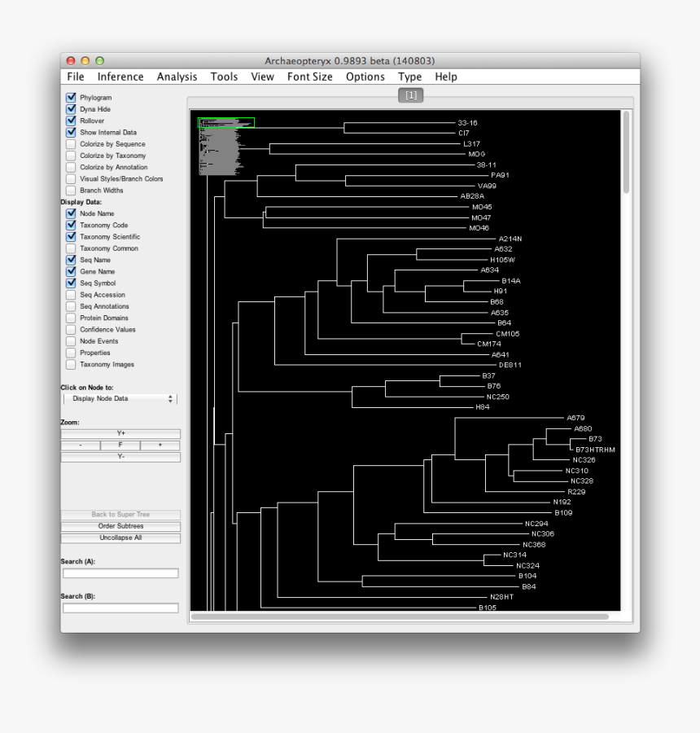This screenshot has width=700, height=733.
Task: Uncheck the Rollover option
Action: tap(70, 121)
